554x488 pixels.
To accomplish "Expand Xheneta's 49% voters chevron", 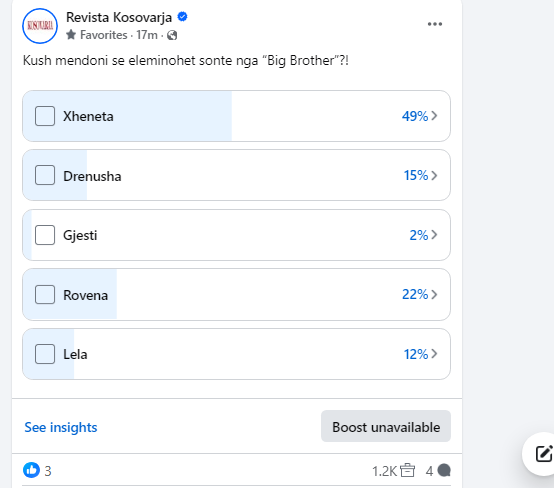I will tap(434, 116).
